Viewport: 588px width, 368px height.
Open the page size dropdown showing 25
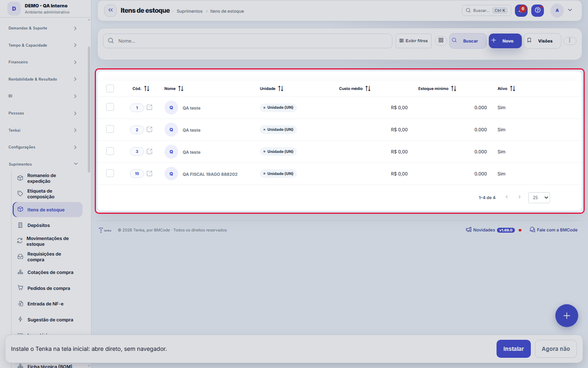539,197
